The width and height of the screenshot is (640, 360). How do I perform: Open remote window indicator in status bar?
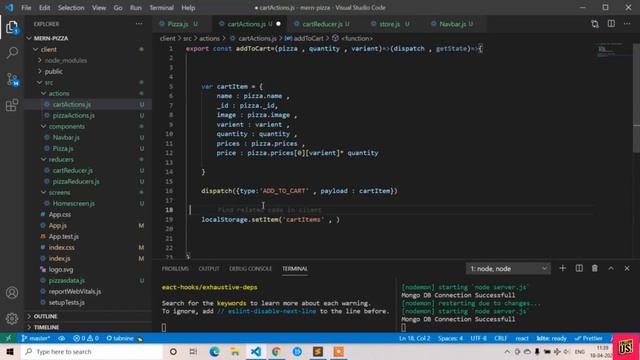tap(8, 338)
